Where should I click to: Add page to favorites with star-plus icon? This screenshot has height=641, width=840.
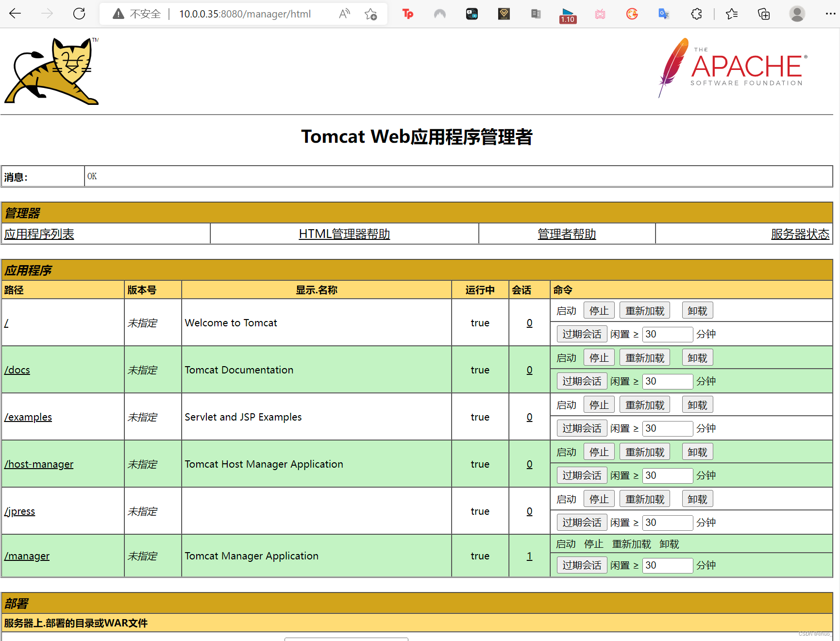pyautogui.click(x=371, y=14)
